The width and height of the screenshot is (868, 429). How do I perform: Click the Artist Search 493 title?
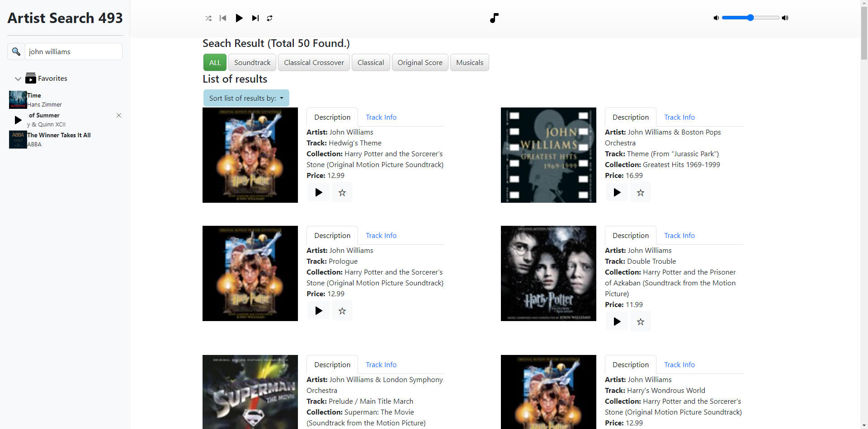[x=65, y=18]
